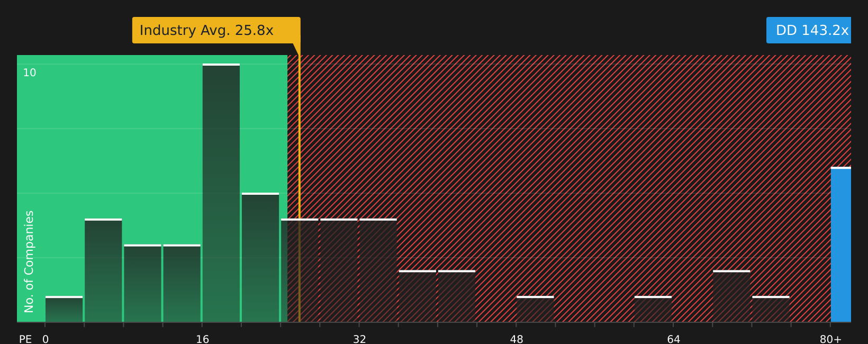This screenshot has width=868, height=344.
Task: Select the blue DD bar at 80+
Action: (841, 245)
